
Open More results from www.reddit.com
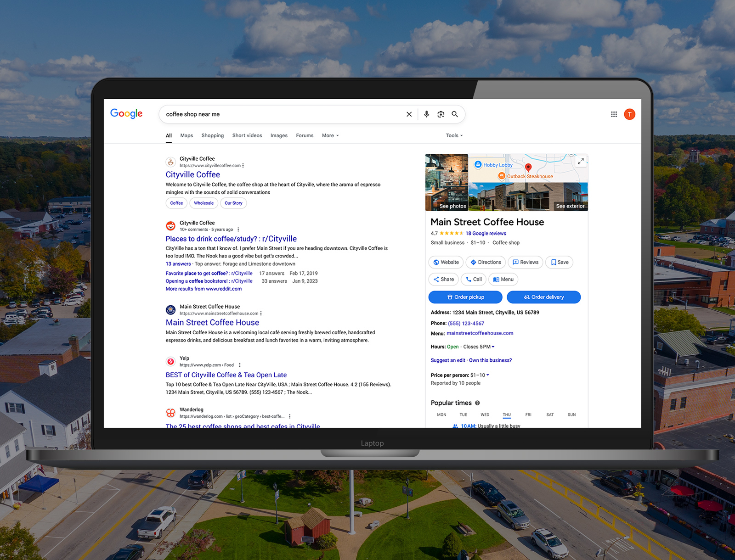(x=204, y=289)
